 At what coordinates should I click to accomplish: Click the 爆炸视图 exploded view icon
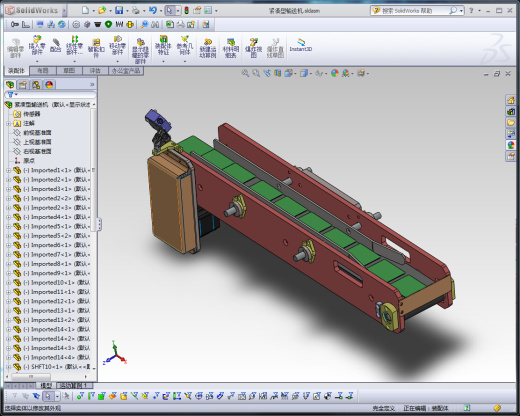[253, 48]
